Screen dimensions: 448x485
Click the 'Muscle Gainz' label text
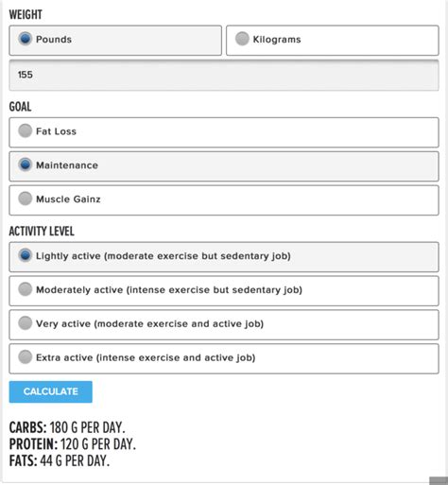[x=68, y=199]
